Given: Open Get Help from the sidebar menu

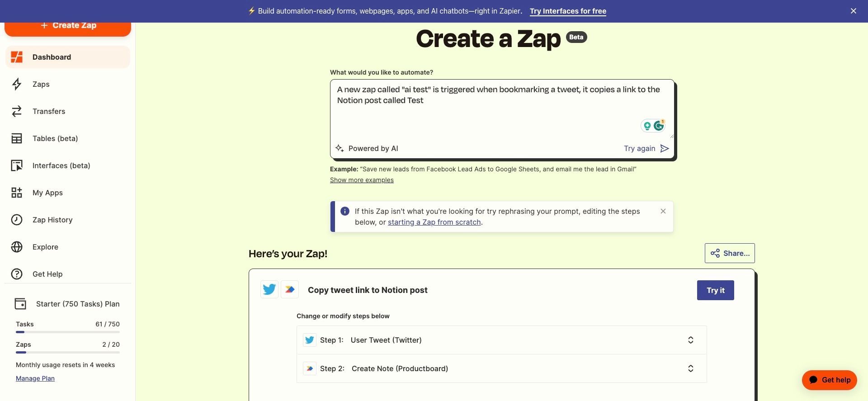Looking at the screenshot, I should tap(47, 274).
